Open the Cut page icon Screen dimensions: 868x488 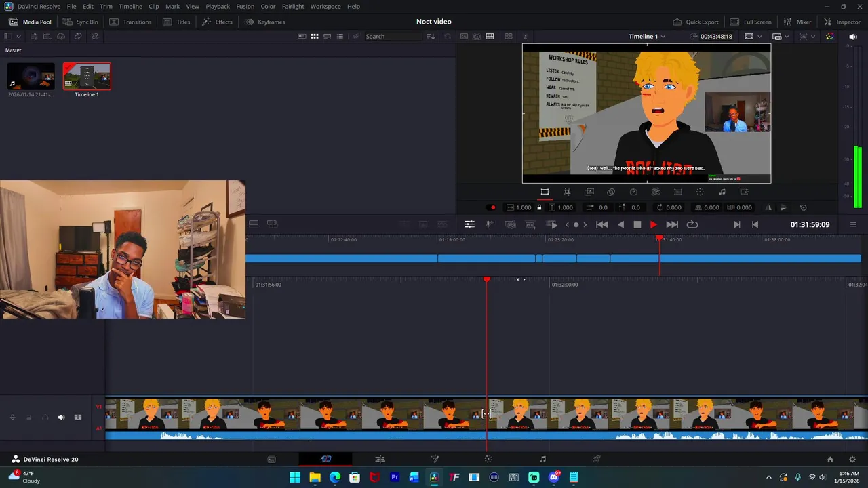pyautogui.click(x=325, y=459)
